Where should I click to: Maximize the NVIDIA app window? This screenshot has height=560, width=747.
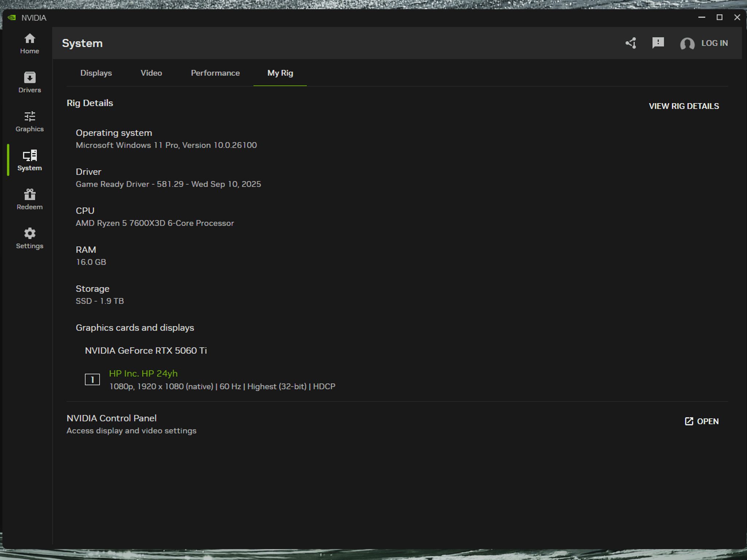pos(719,17)
